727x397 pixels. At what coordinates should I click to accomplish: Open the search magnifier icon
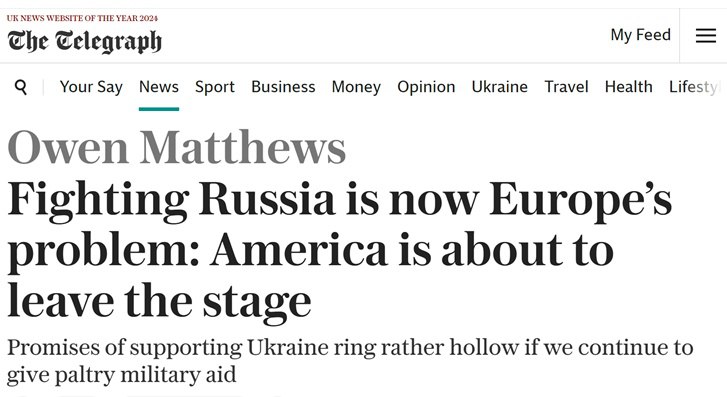pos(21,87)
